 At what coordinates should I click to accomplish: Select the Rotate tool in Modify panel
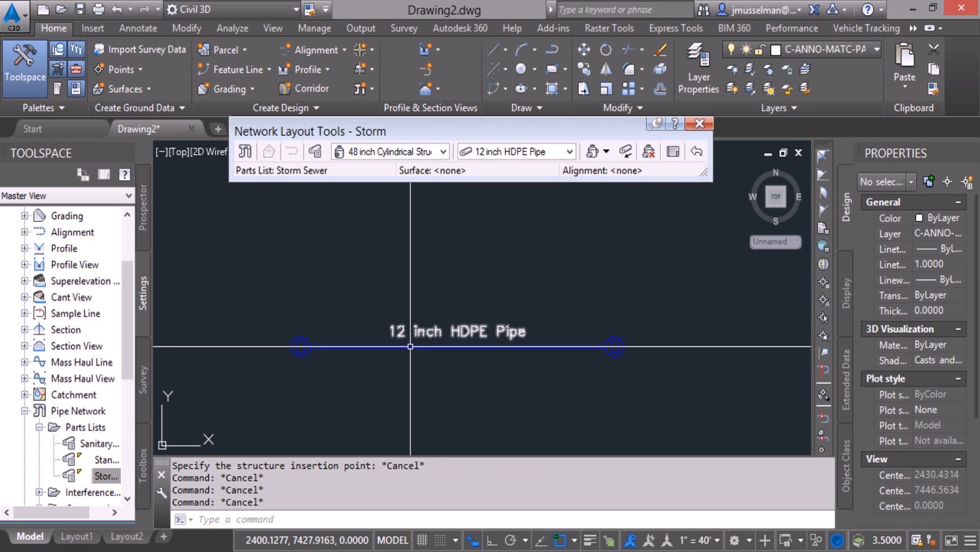tap(606, 50)
